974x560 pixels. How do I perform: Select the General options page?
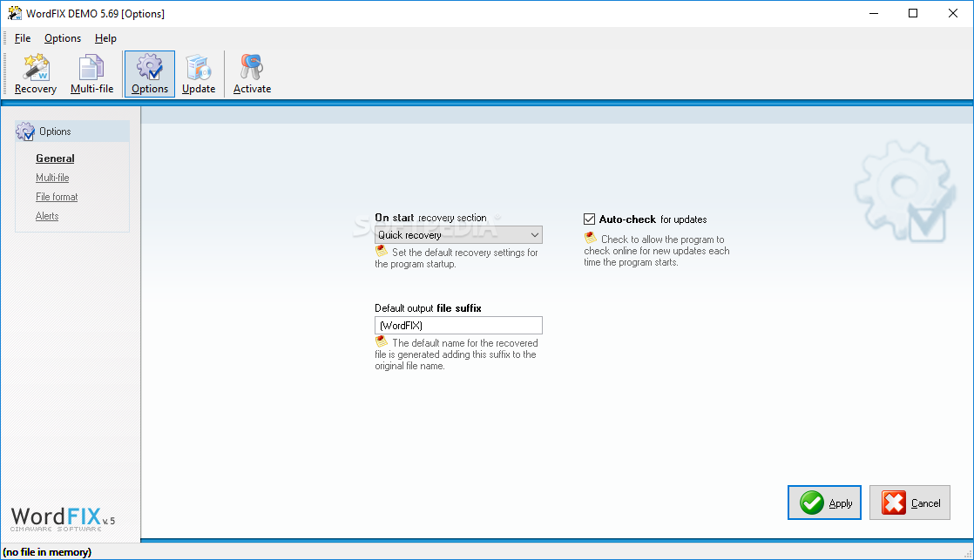coord(55,159)
